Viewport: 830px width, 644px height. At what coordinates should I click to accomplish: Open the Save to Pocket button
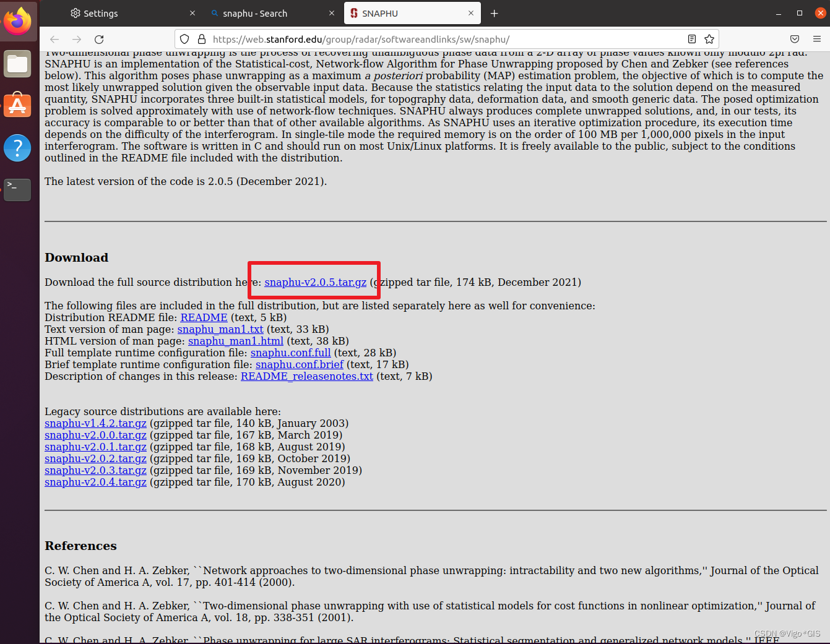(795, 39)
